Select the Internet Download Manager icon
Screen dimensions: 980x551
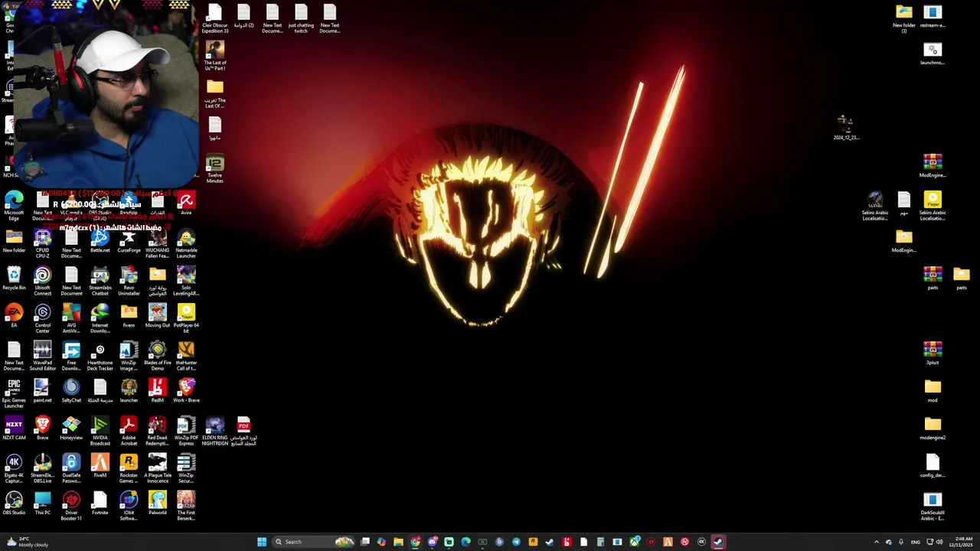click(100, 319)
